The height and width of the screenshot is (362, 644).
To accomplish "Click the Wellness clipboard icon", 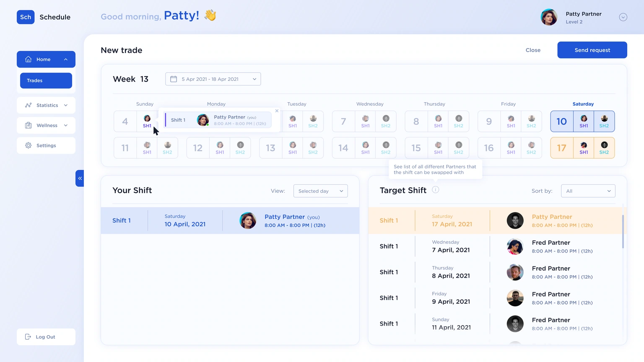I will pyautogui.click(x=29, y=125).
